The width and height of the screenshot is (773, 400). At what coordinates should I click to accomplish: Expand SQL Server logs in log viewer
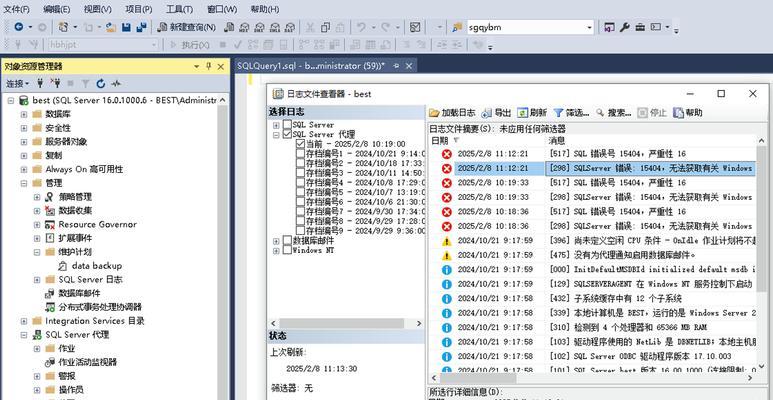pyautogui.click(x=276, y=125)
